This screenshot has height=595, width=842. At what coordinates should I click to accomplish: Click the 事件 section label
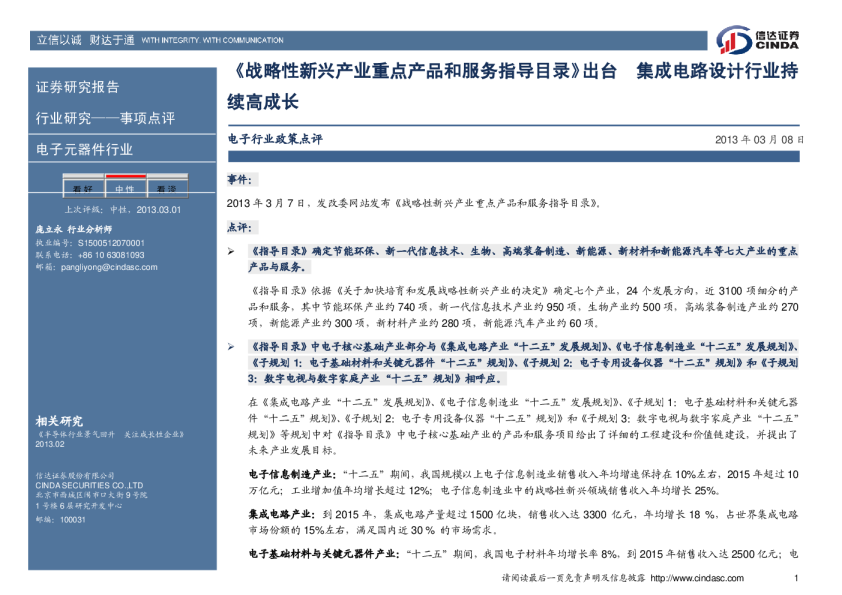(241, 179)
